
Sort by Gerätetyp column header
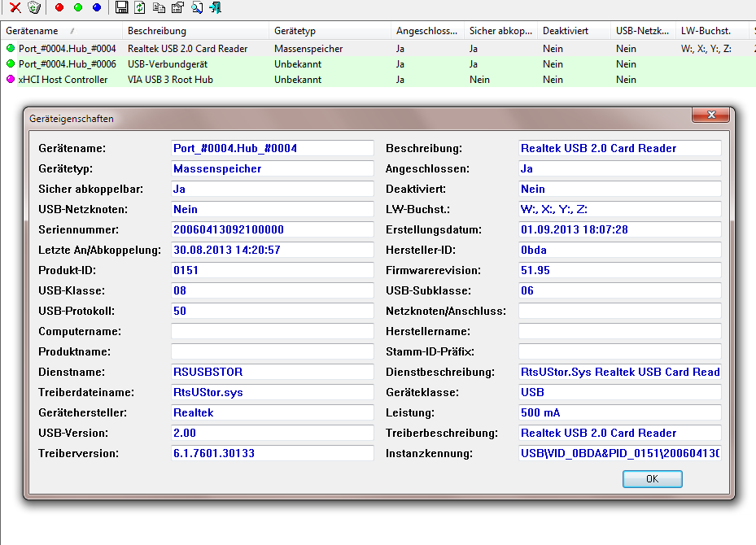pos(330,31)
